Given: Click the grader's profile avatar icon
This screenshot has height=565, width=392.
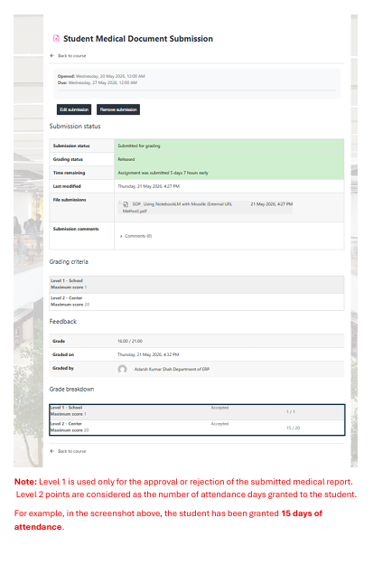Looking at the screenshot, I should coord(123,369).
